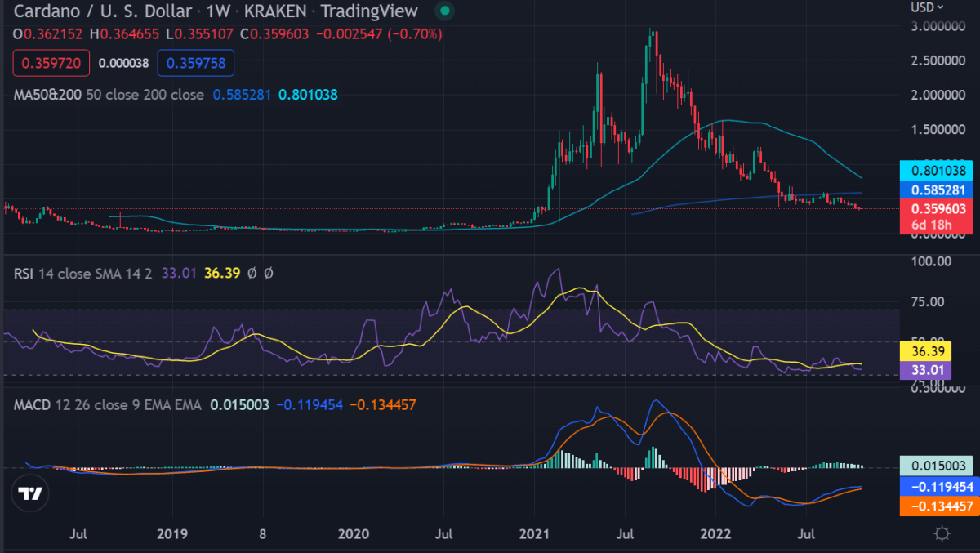Click −0.134457 in the MACD legend
Image resolution: width=980 pixels, height=553 pixels.
[x=383, y=404]
